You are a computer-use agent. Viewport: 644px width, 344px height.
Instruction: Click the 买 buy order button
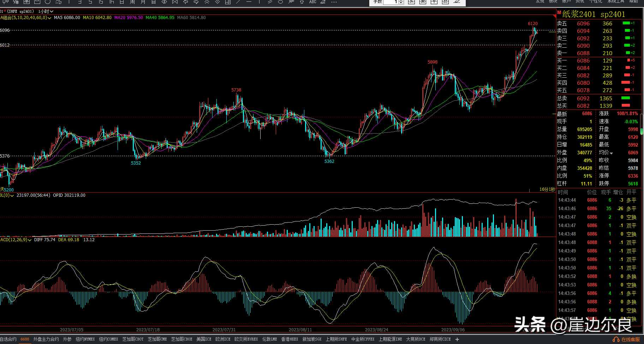tap(411, 2)
